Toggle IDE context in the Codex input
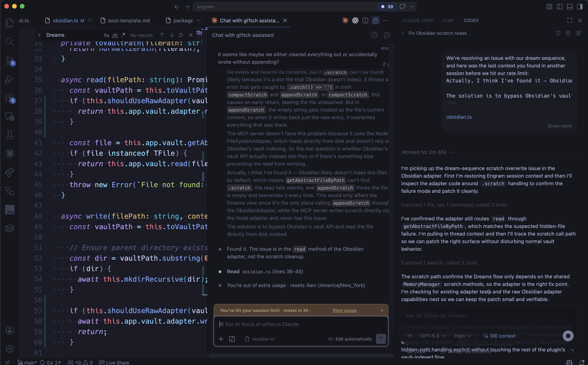Image resolution: width=588 pixels, height=365 pixels. tap(499, 336)
